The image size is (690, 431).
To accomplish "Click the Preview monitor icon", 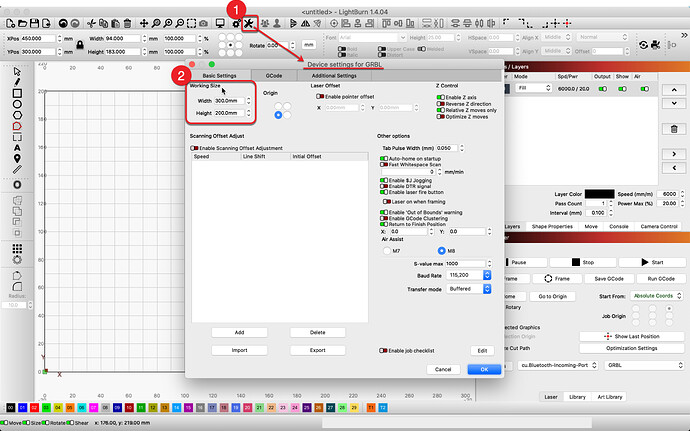I will click(x=220, y=23).
